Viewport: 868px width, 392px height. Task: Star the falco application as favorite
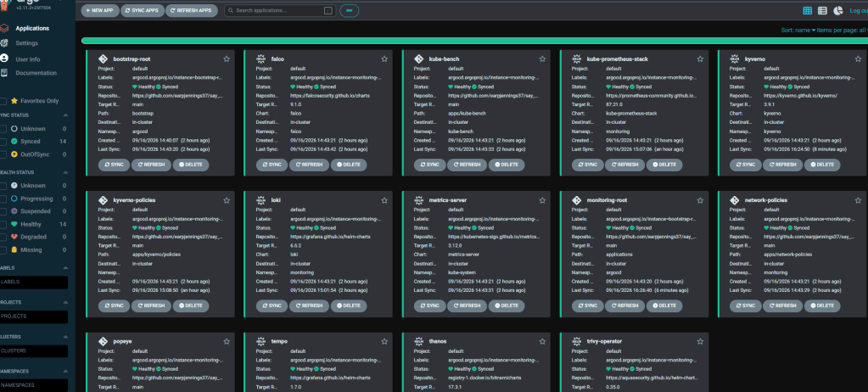click(384, 59)
